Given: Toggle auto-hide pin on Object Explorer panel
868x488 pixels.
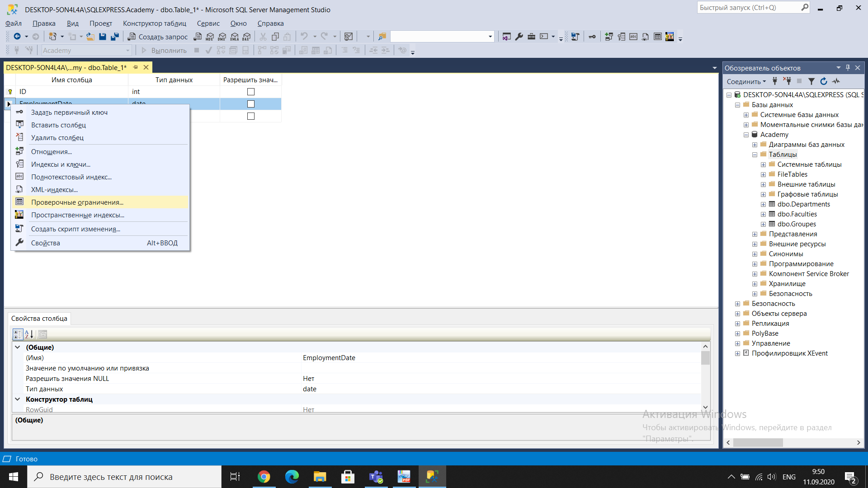Looking at the screenshot, I should coord(848,68).
